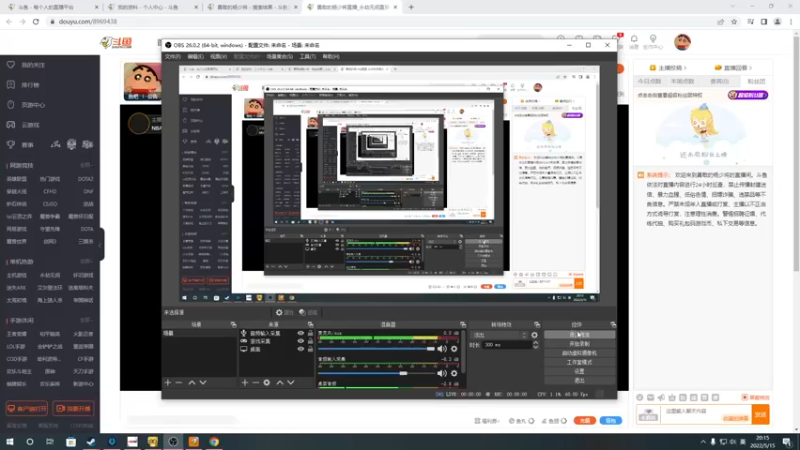
Task: Pop out the Scenes dock panel
Action: (x=233, y=324)
